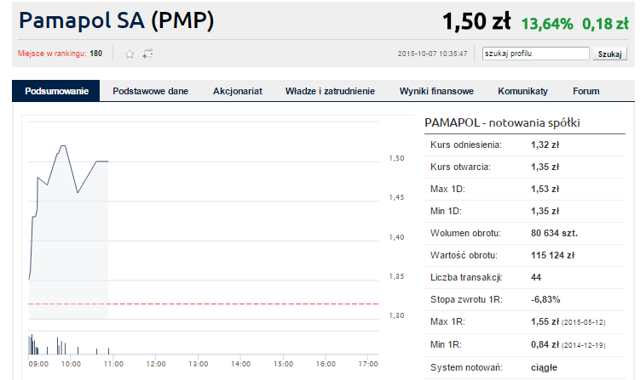
Task: Focus the 'szukaj profilu' search field
Action: point(536,53)
